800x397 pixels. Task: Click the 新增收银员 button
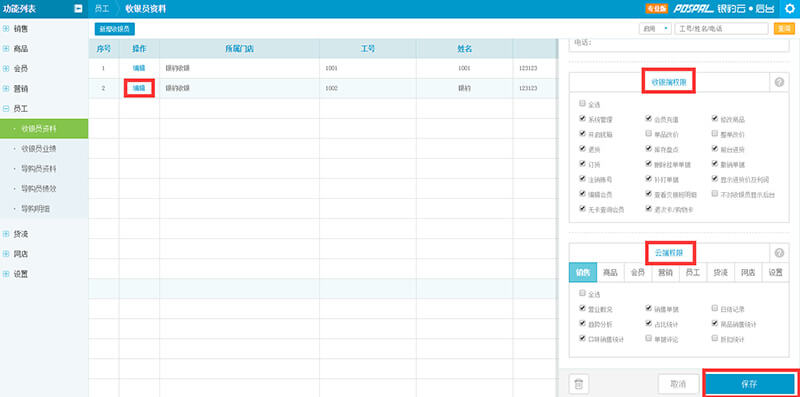(x=115, y=29)
